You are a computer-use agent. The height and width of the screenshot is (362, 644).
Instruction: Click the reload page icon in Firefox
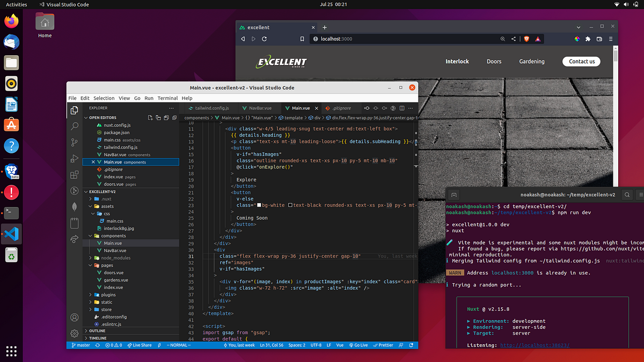tap(264, 38)
